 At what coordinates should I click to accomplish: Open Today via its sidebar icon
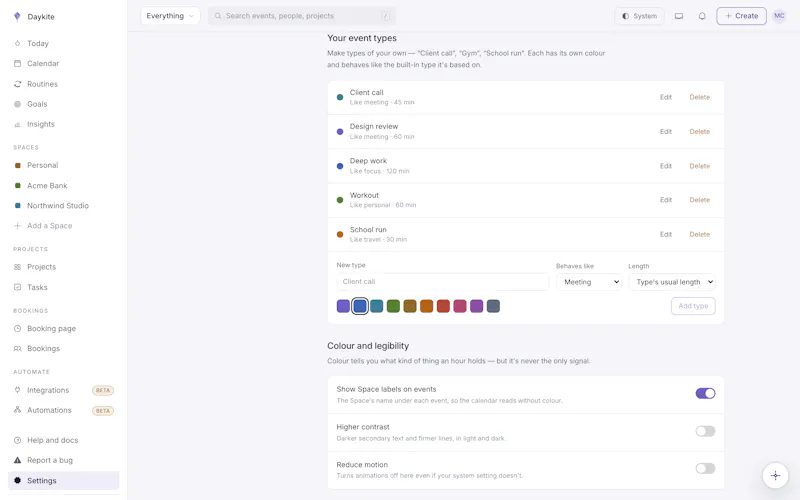[x=17, y=43]
